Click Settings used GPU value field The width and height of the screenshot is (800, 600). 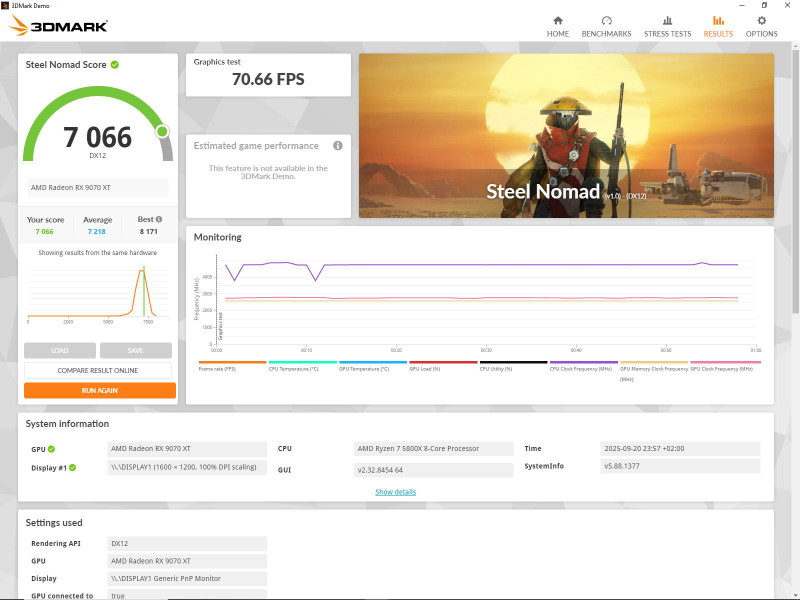pos(187,561)
